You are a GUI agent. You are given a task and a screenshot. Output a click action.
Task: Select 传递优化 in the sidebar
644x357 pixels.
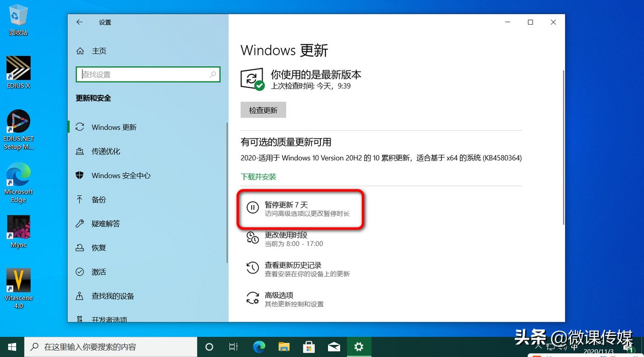coord(107,151)
